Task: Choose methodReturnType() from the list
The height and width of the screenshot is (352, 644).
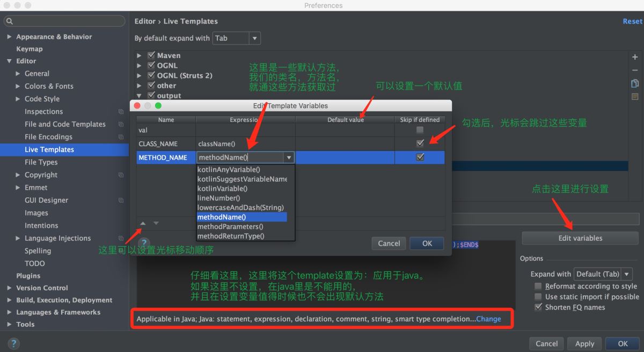Action: [x=242, y=236]
